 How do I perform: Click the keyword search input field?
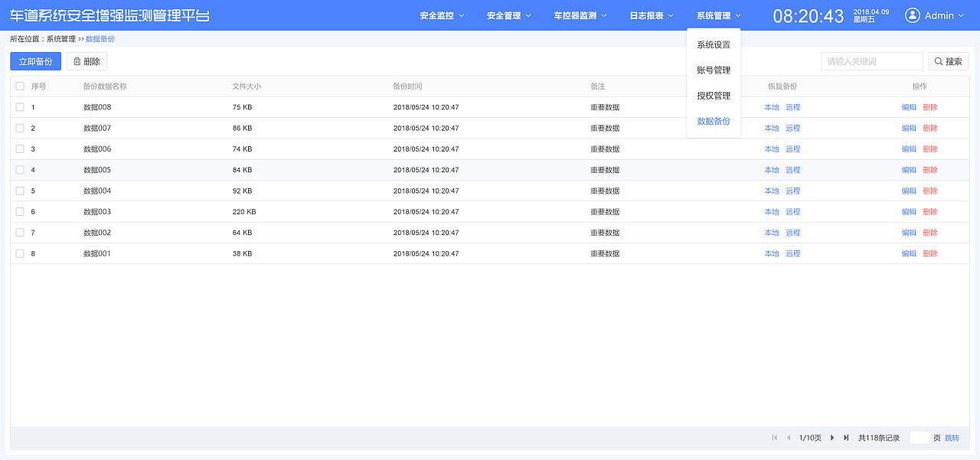pos(872,61)
